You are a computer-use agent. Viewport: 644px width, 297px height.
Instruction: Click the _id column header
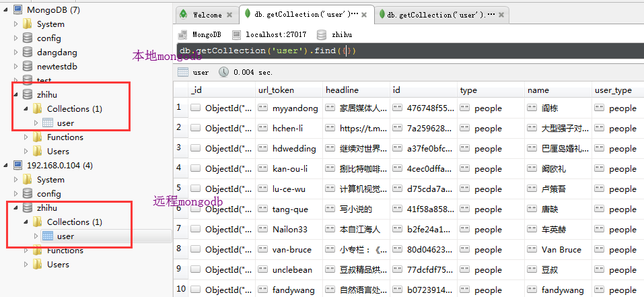click(222, 90)
